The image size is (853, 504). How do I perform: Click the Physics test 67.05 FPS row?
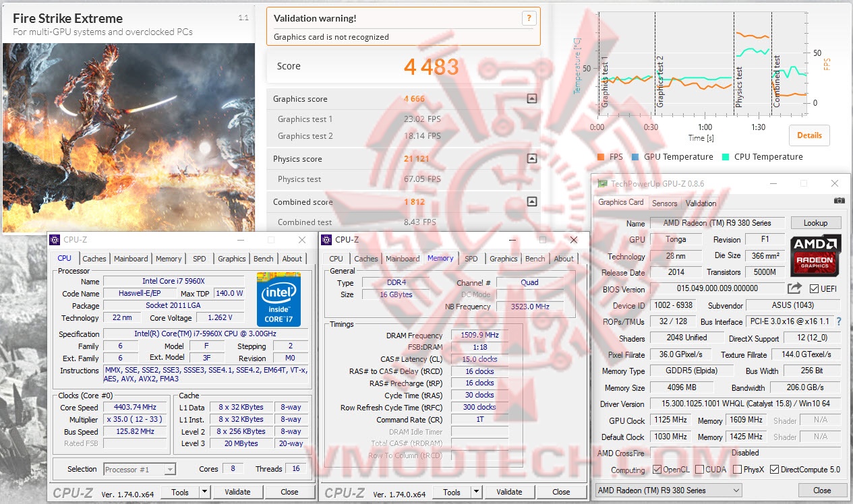403,179
